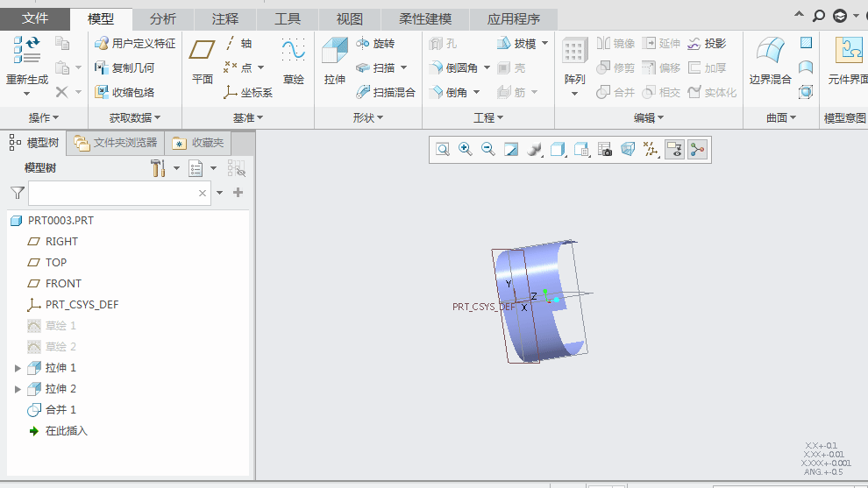Open View Manager icon with camera

click(604, 150)
